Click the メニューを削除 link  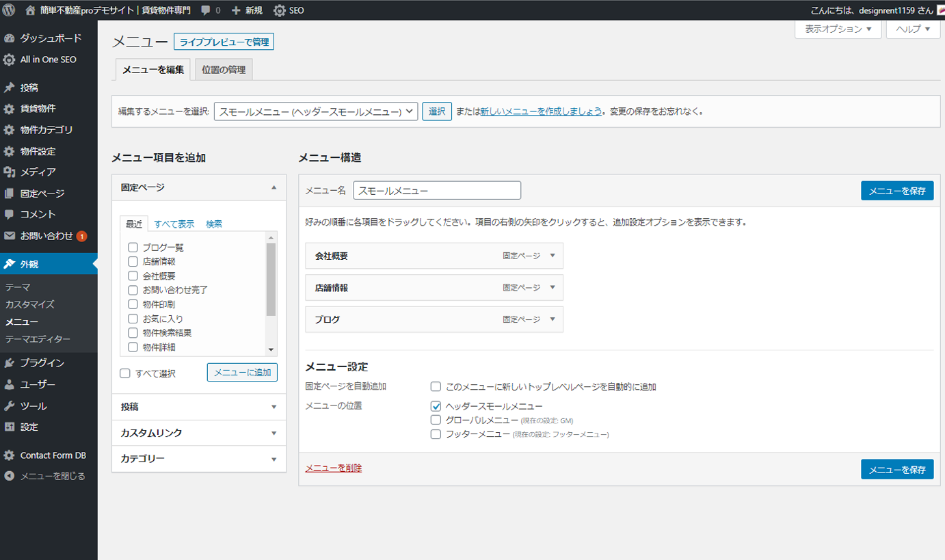coord(333,468)
